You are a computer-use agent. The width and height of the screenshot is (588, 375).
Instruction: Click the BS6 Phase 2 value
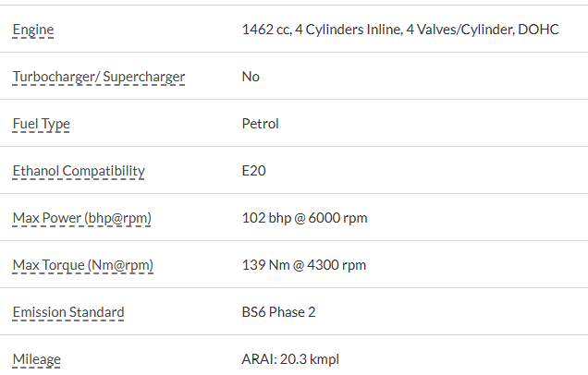click(x=278, y=312)
